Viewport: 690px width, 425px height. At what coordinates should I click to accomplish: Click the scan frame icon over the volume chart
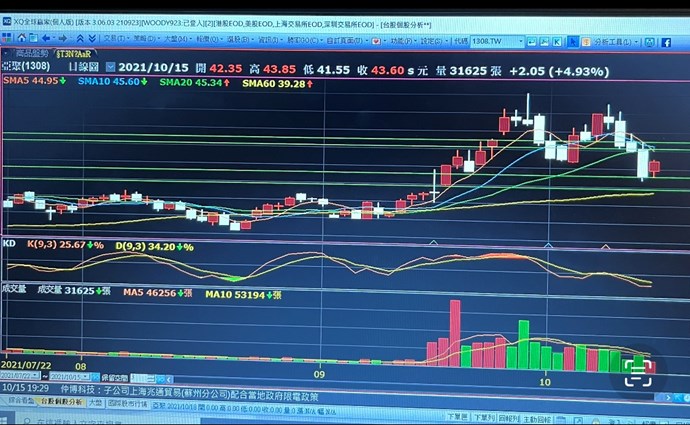click(638, 373)
